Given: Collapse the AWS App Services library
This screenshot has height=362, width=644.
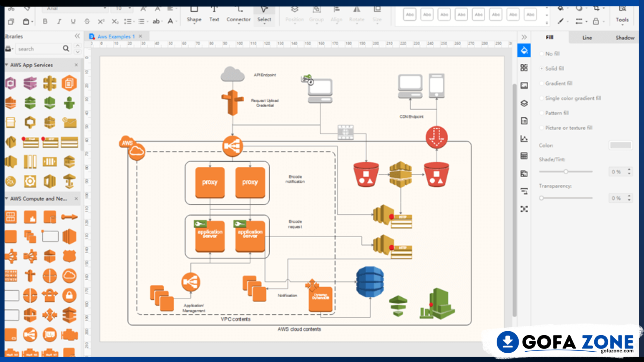Looking at the screenshot, I should 6,65.
